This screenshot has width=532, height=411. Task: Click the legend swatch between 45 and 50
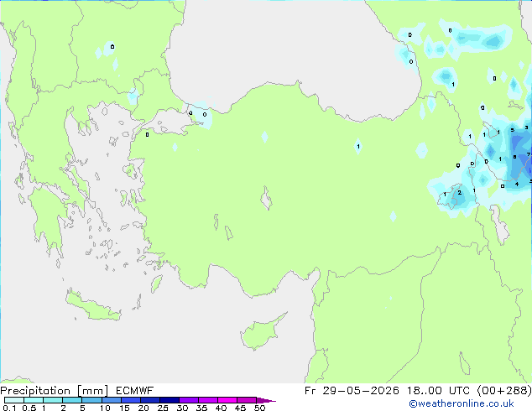click(x=247, y=400)
